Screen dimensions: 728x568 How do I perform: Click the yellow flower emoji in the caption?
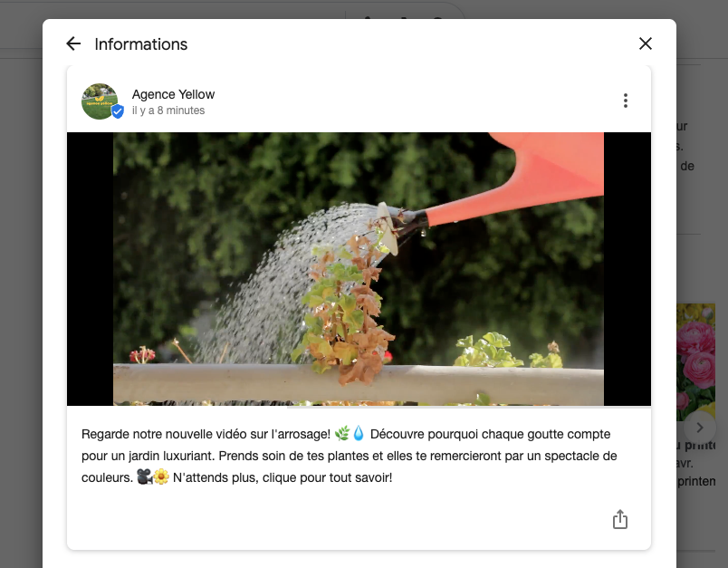(x=161, y=477)
